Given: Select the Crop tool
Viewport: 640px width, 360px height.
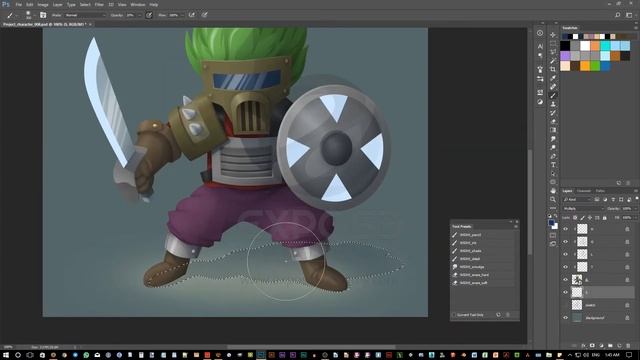Looking at the screenshot, I should (x=553, y=69).
